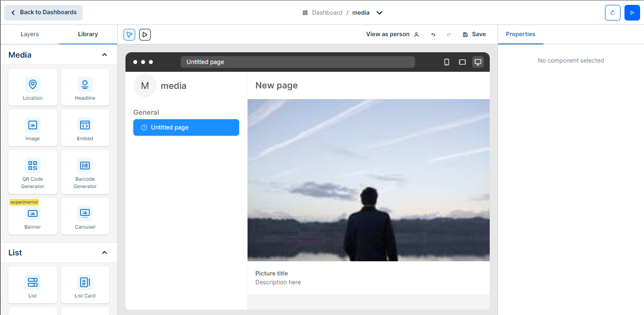Add the Carousel component

(85, 216)
